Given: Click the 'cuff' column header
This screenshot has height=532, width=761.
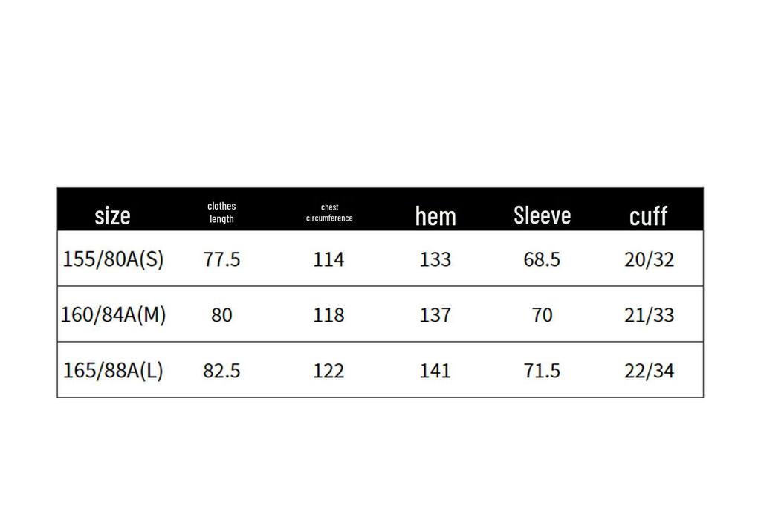Looking at the screenshot, I should click(648, 216).
